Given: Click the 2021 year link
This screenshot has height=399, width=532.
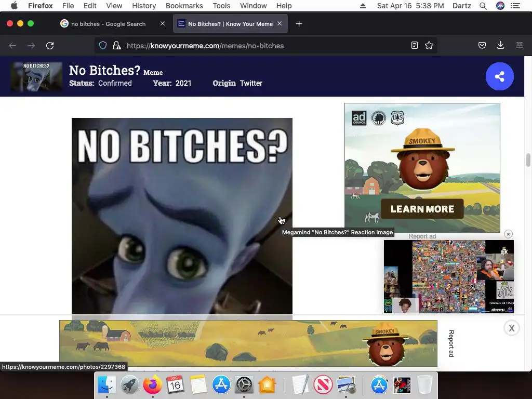Looking at the screenshot, I should (183, 83).
